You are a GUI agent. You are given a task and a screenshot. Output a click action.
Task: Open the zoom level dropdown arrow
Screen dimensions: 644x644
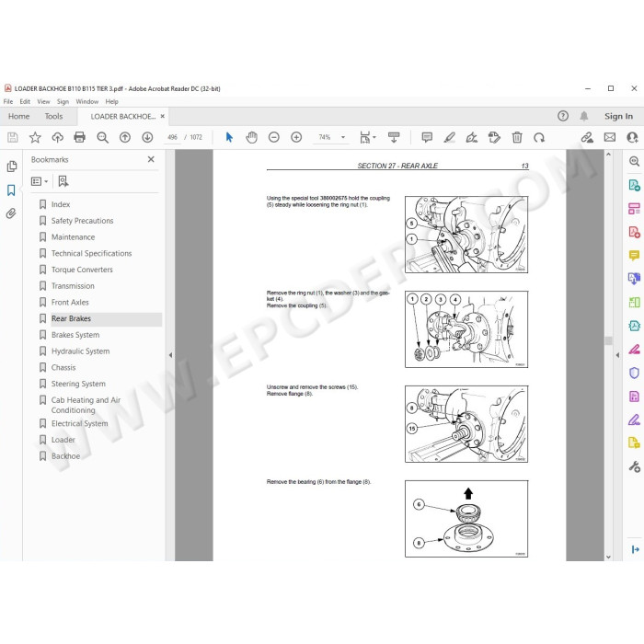[x=343, y=137]
